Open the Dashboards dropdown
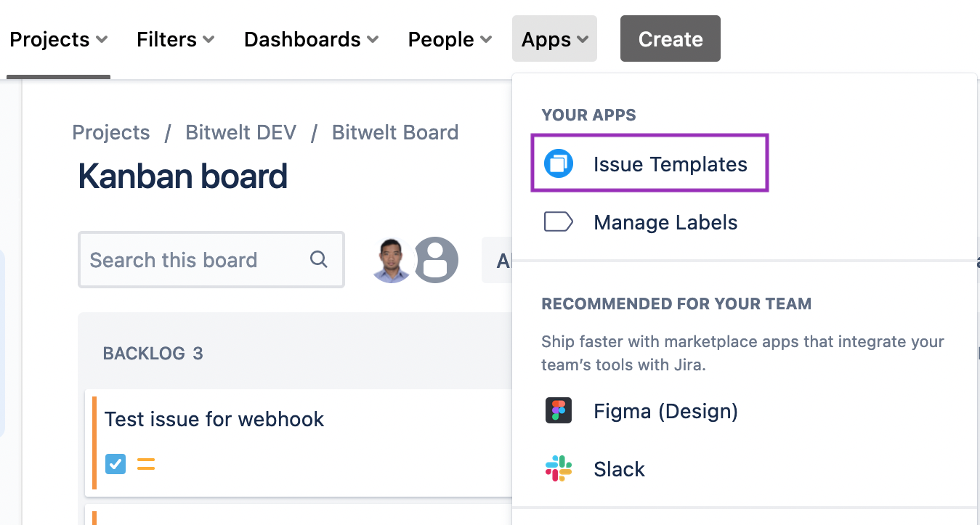The height and width of the screenshot is (525, 980). (x=310, y=39)
